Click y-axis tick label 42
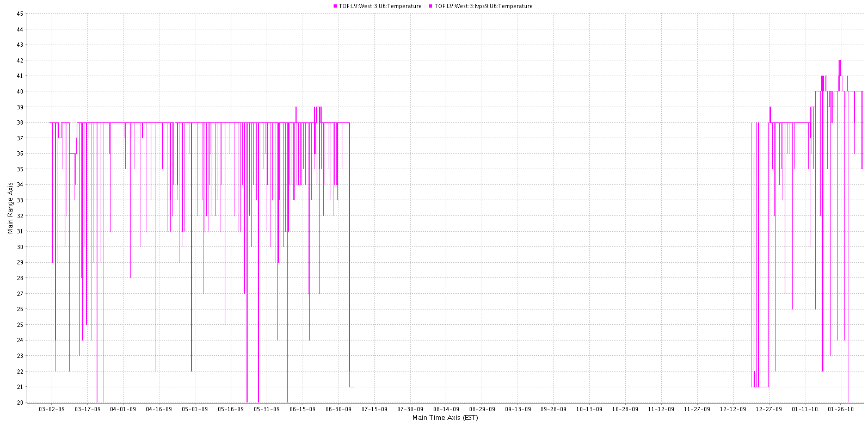This screenshot has height=427, width=868. point(20,60)
